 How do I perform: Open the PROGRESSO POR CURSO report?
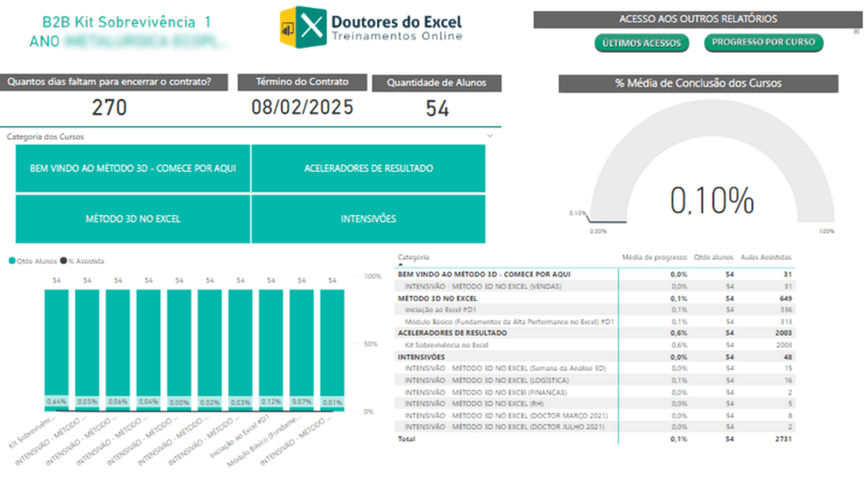(763, 42)
